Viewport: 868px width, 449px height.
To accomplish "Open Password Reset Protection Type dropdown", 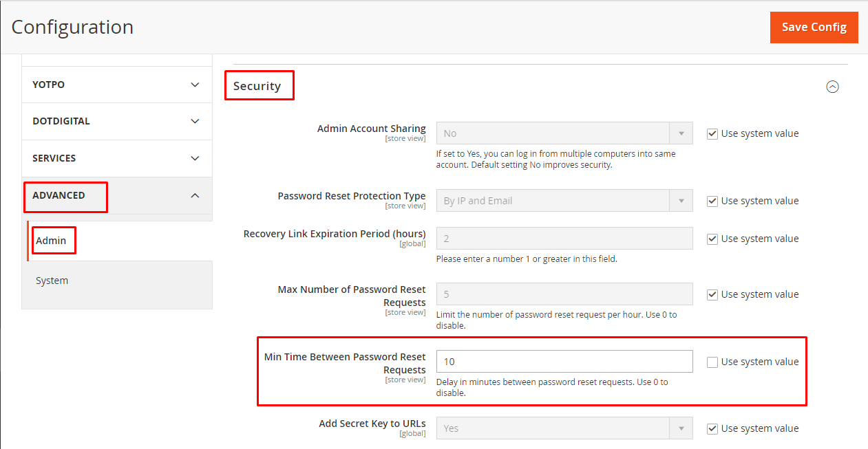I will click(564, 201).
